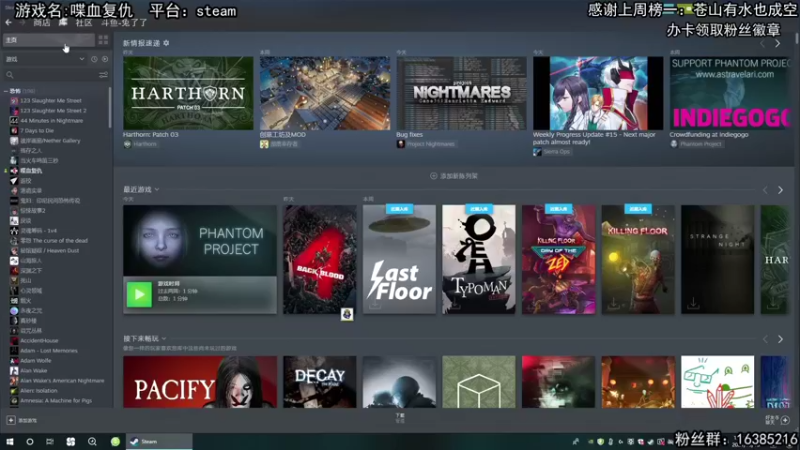Click the add new shelf button
This screenshot has width=800, height=450.
click(x=454, y=176)
